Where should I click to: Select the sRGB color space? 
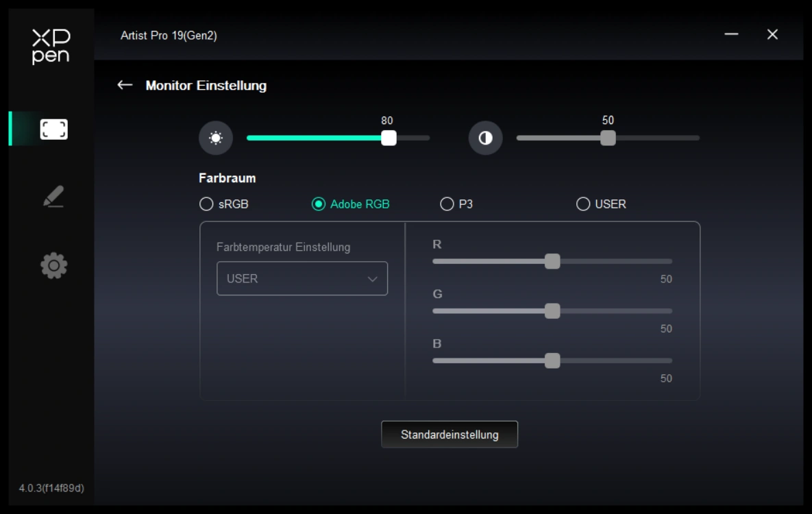pyautogui.click(x=206, y=204)
